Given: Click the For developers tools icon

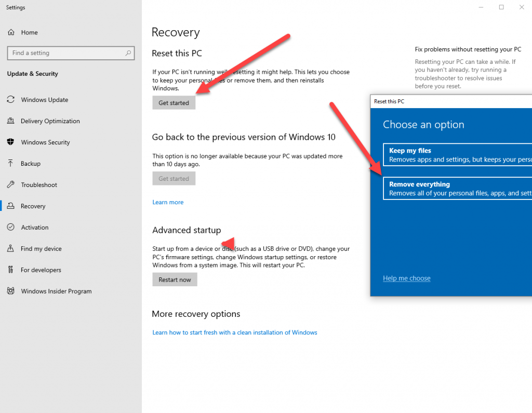Looking at the screenshot, I should click(x=11, y=270).
